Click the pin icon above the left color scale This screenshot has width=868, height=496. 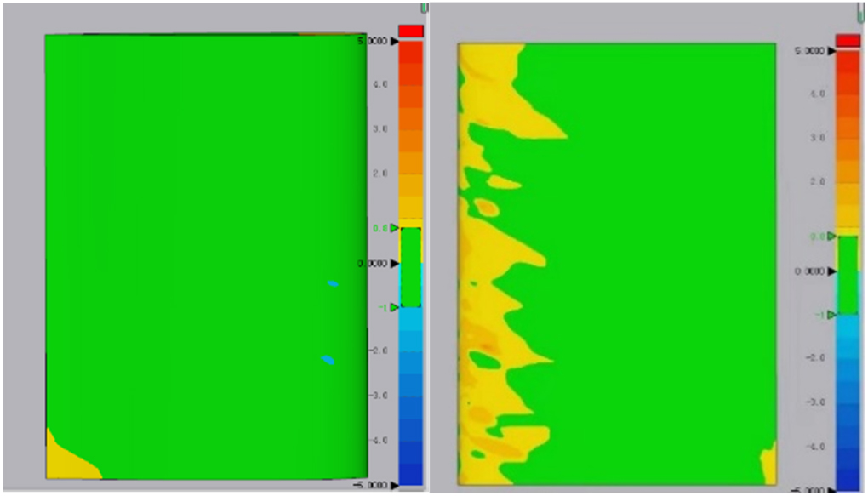click(425, 7)
